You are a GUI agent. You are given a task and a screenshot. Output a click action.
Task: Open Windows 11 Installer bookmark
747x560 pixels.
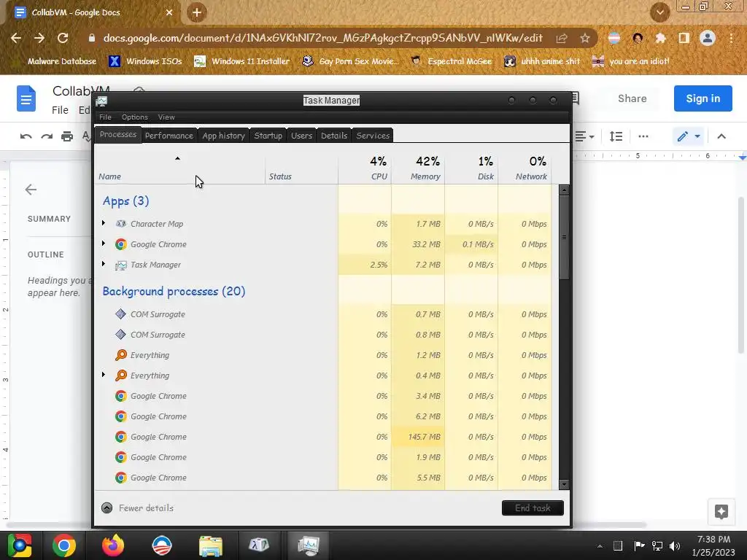point(242,61)
